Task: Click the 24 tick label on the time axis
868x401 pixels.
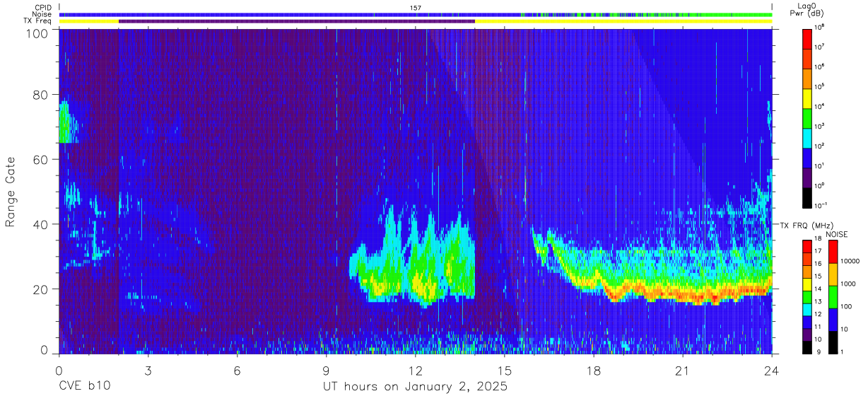Action: [771, 370]
